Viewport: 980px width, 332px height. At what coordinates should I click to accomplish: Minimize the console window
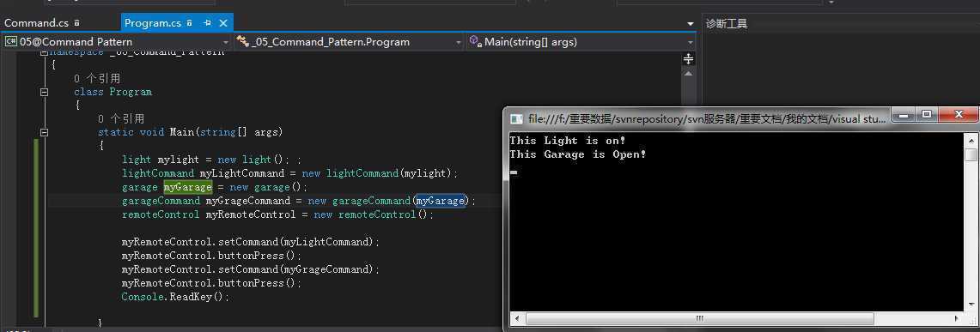point(904,115)
